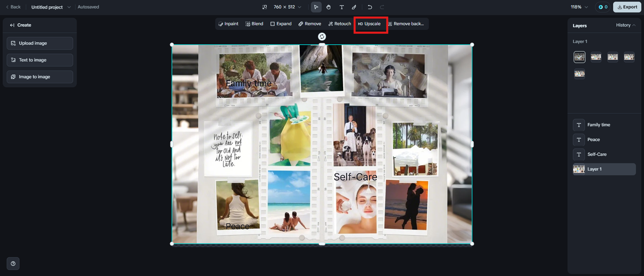Select the fifth version thumbnail in second row
644x276 pixels.
click(x=580, y=74)
